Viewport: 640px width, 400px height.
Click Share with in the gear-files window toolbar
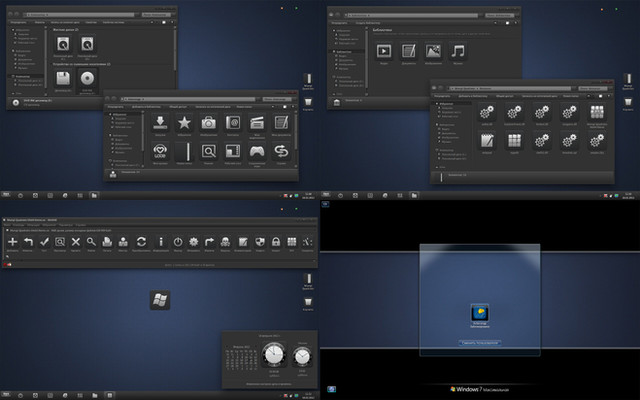[x=504, y=96]
